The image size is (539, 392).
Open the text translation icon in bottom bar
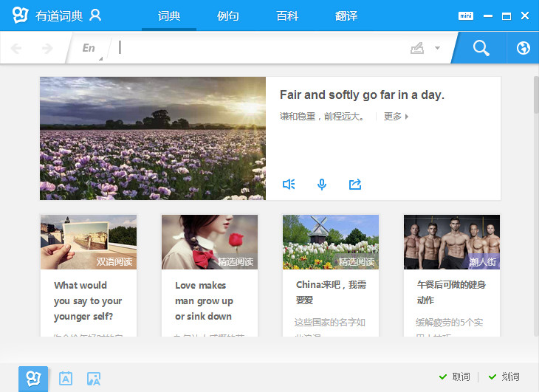pyautogui.click(x=66, y=379)
